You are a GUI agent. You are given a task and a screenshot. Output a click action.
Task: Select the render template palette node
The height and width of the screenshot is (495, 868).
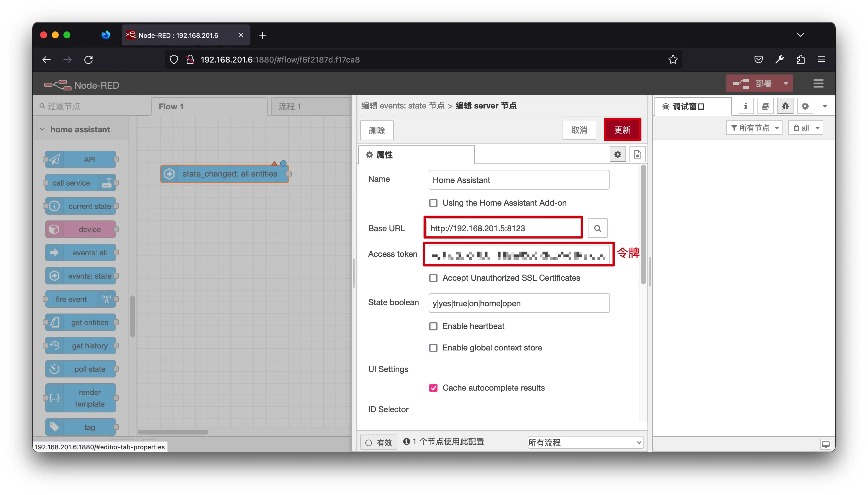(x=81, y=398)
